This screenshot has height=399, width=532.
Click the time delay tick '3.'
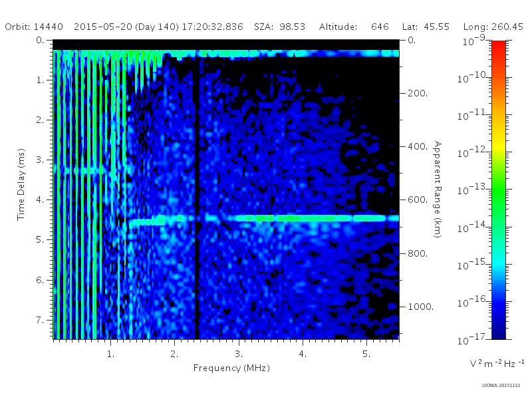(41, 160)
